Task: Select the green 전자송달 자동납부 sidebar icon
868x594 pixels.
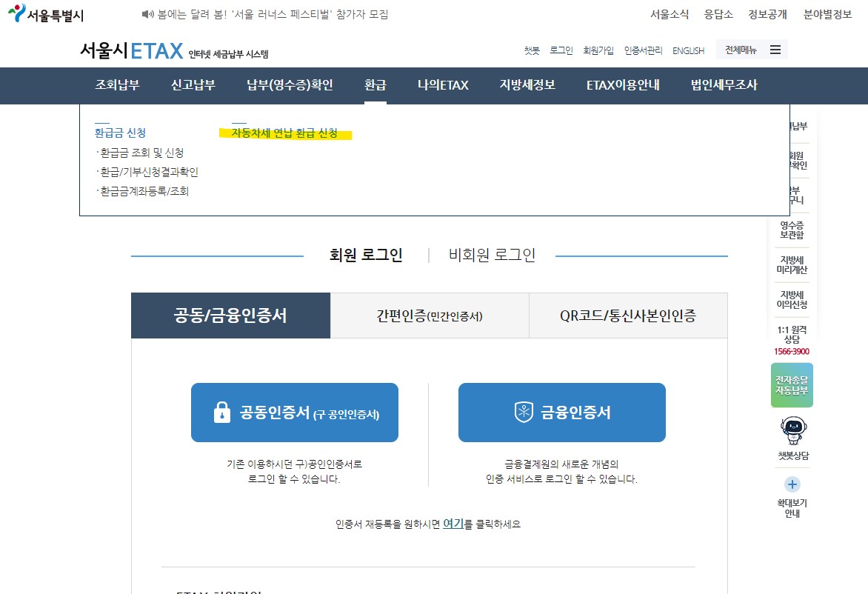Action: pos(792,385)
